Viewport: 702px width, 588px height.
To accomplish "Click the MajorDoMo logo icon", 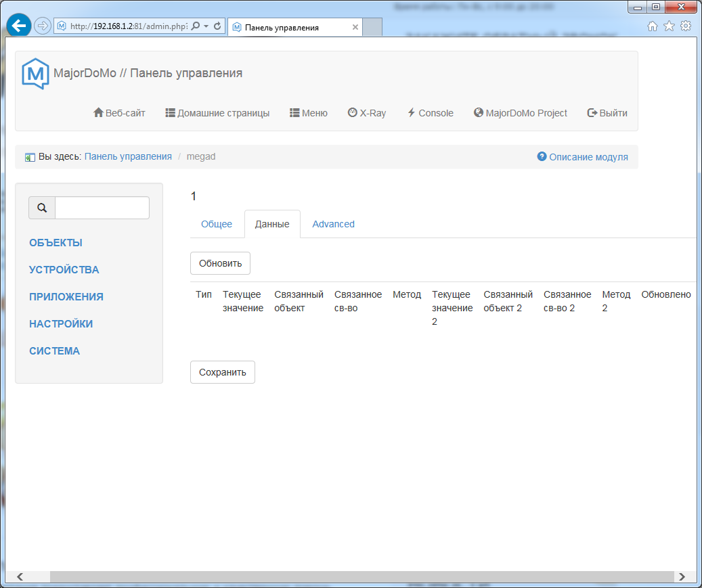I will (x=35, y=74).
